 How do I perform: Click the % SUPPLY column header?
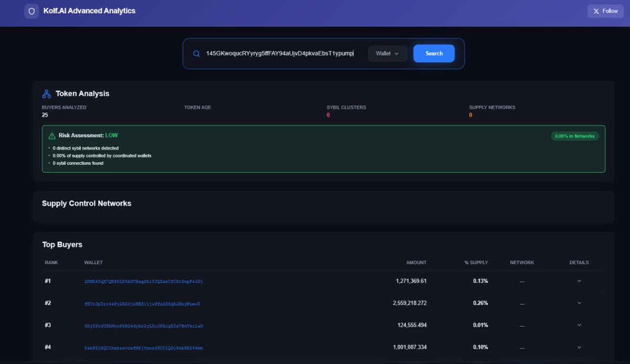pyautogui.click(x=476, y=263)
